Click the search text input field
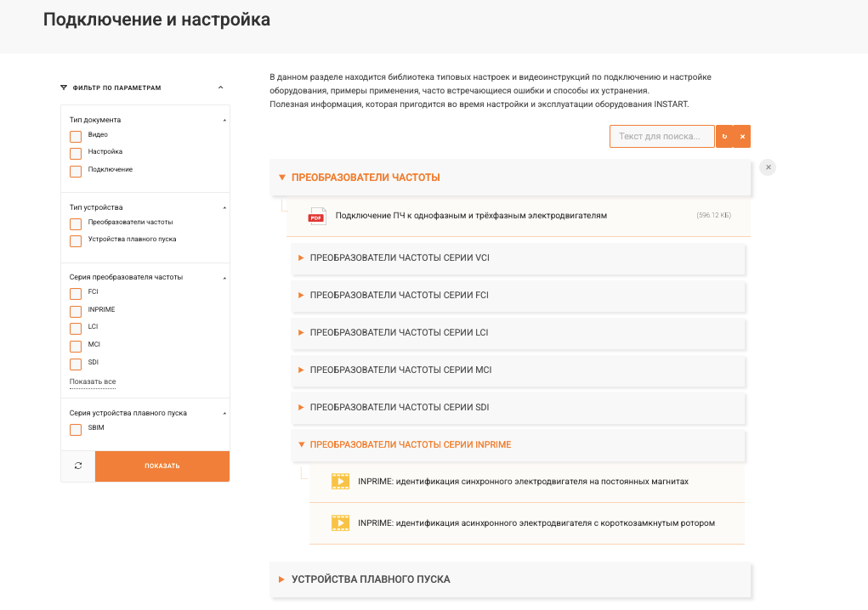 (x=661, y=137)
